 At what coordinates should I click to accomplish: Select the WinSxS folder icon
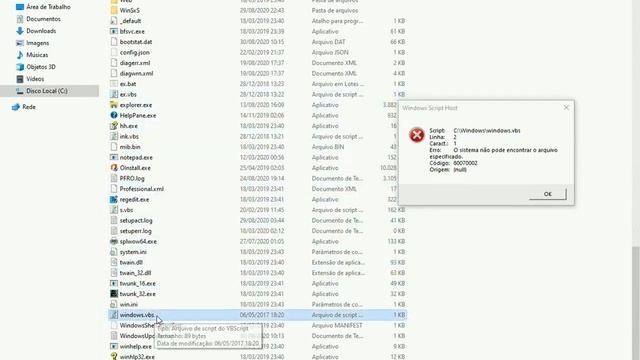tap(114, 10)
